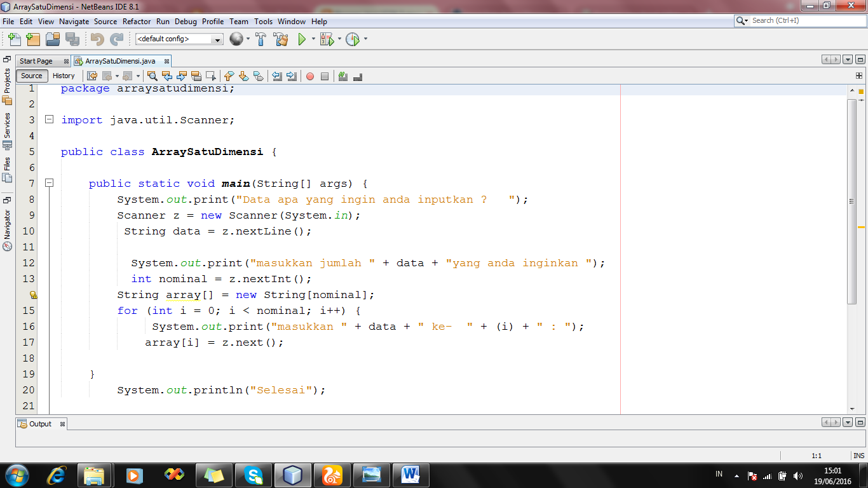Select the ArraySatuDimensi.java tab
868x488 pixels.
120,61
